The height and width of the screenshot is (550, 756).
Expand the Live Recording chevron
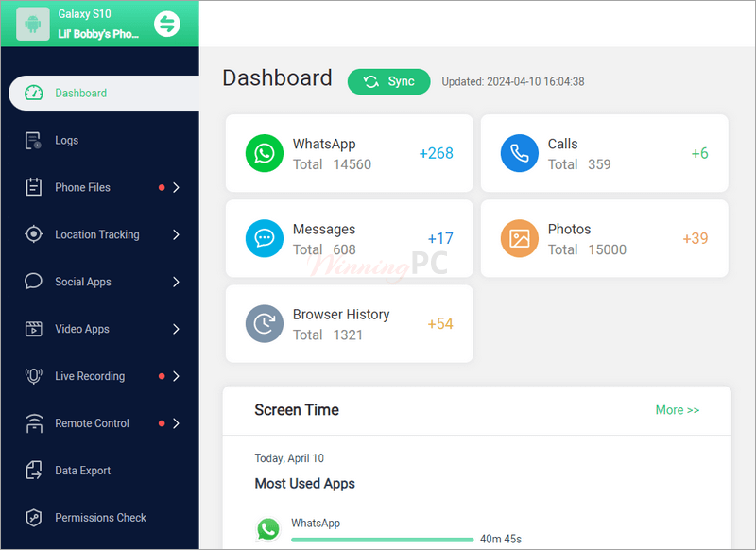click(176, 376)
